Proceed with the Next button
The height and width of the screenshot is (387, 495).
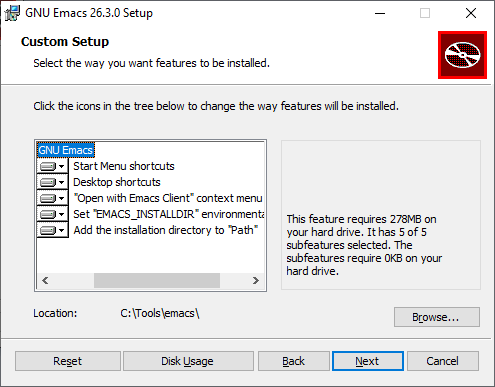368,361
